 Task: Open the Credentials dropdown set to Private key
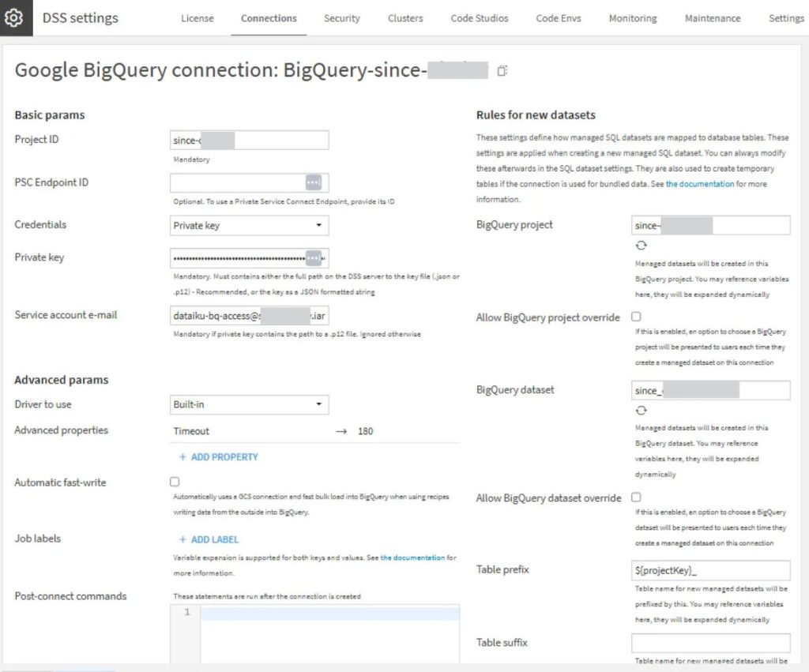pyautogui.click(x=249, y=225)
